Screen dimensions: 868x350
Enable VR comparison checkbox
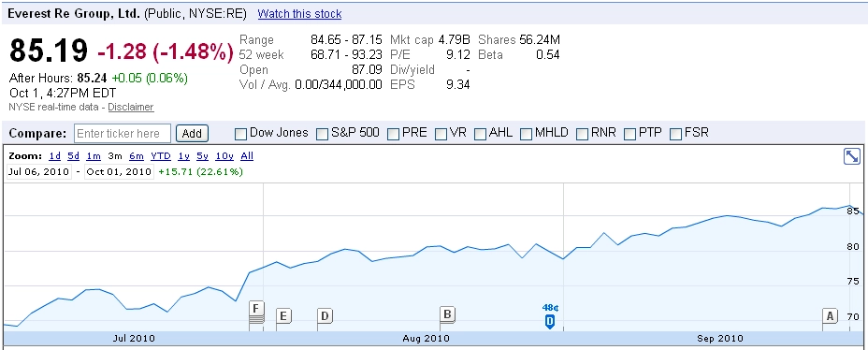tap(441, 134)
